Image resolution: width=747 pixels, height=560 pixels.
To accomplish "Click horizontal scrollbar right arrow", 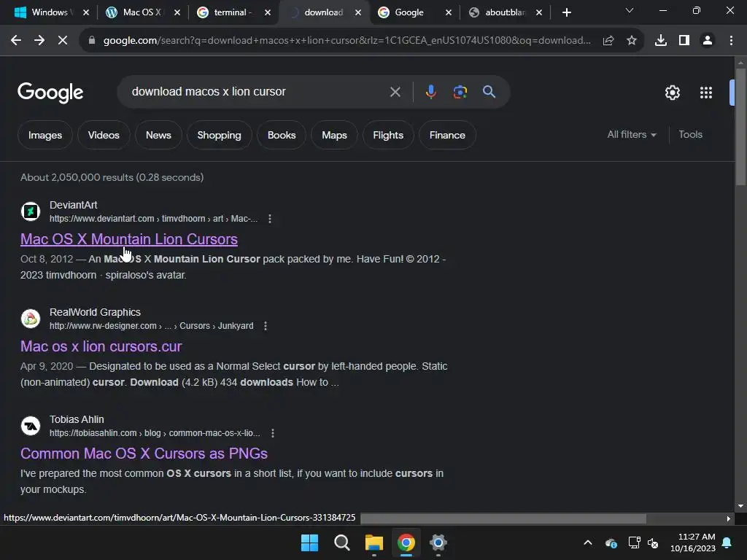I will [x=729, y=518].
